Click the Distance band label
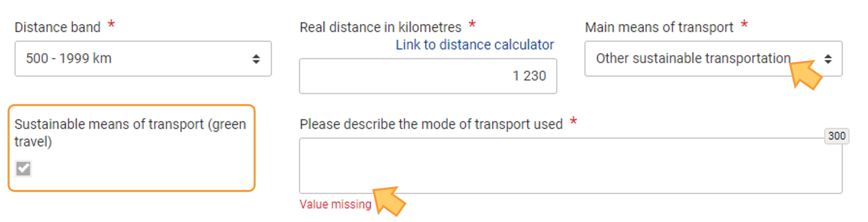The height and width of the screenshot is (222, 868). [58, 27]
